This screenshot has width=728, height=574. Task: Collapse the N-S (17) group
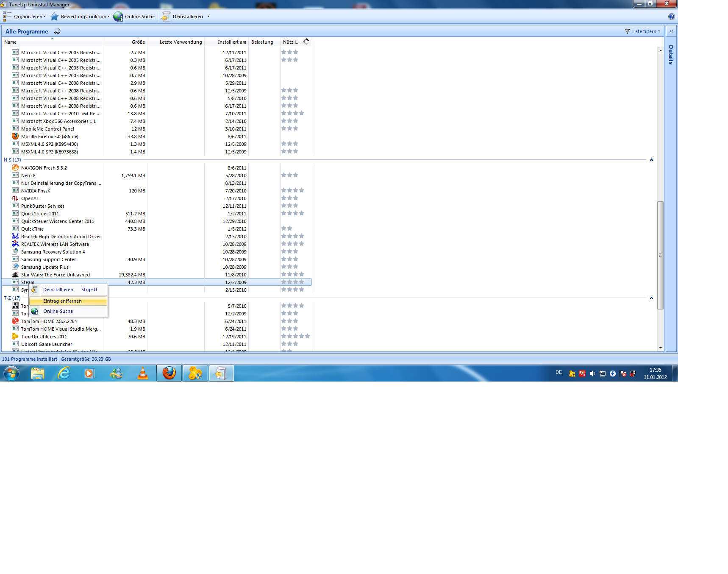click(651, 160)
